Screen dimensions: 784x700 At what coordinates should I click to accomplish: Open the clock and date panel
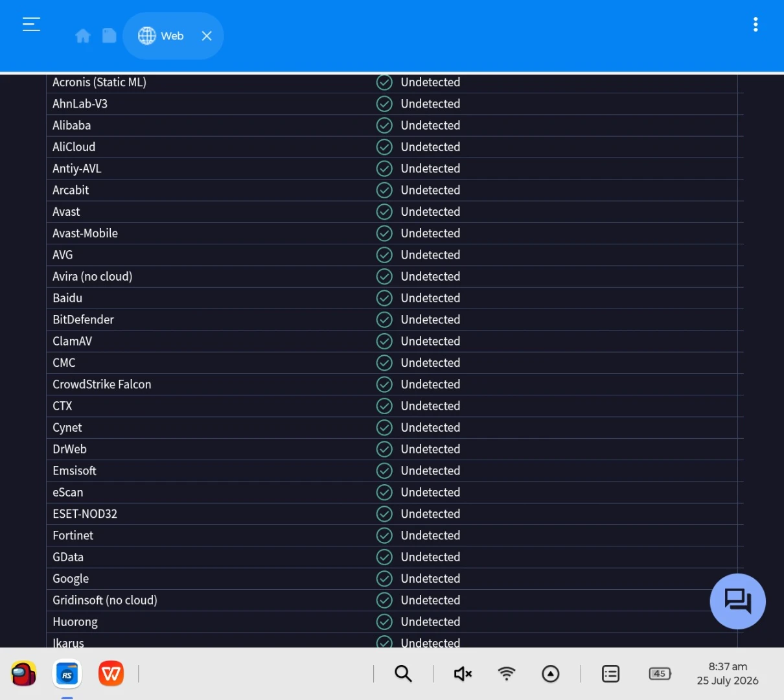coord(728,674)
